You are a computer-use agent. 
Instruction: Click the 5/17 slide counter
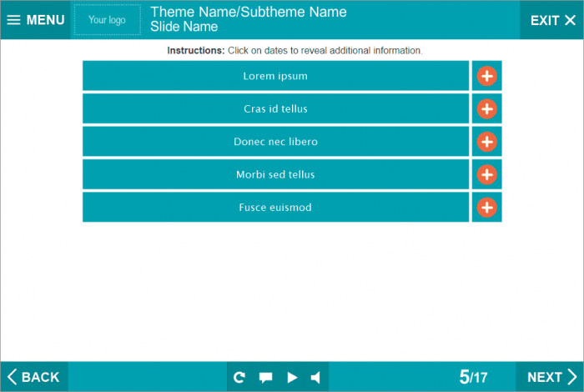point(473,377)
